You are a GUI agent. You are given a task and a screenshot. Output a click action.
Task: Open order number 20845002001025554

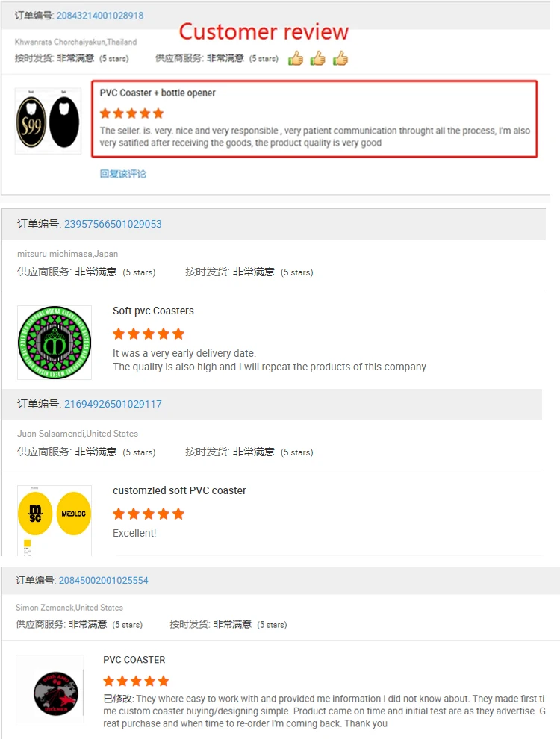point(103,580)
